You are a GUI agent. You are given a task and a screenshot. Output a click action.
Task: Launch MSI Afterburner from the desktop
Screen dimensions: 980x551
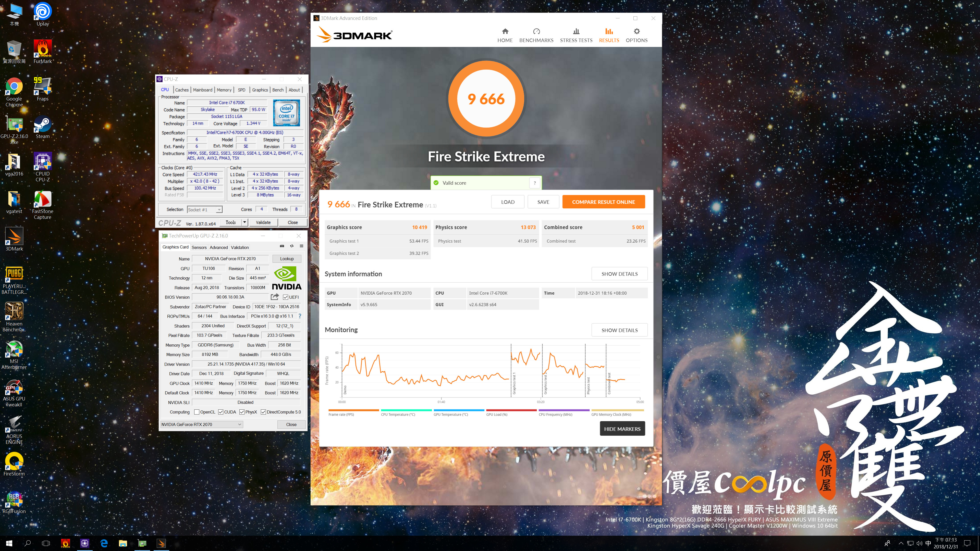pos(14,355)
